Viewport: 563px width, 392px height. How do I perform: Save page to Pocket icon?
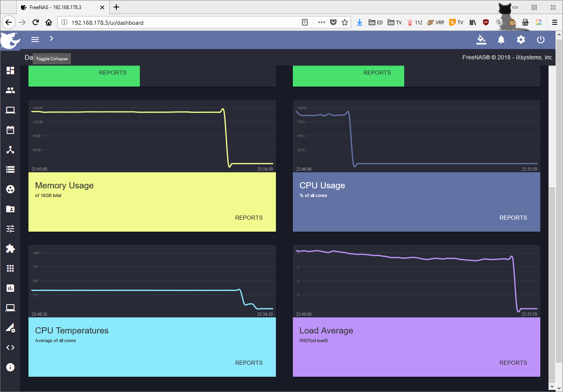(x=333, y=22)
